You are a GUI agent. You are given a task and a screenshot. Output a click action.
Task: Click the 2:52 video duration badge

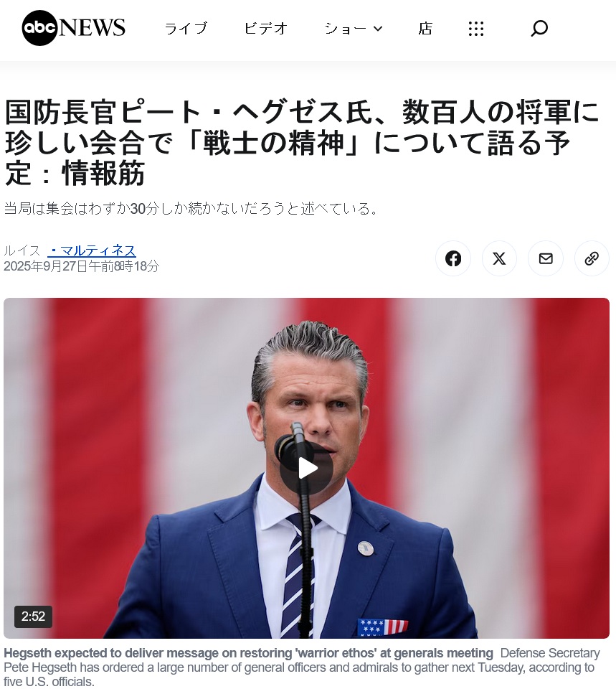[33, 616]
